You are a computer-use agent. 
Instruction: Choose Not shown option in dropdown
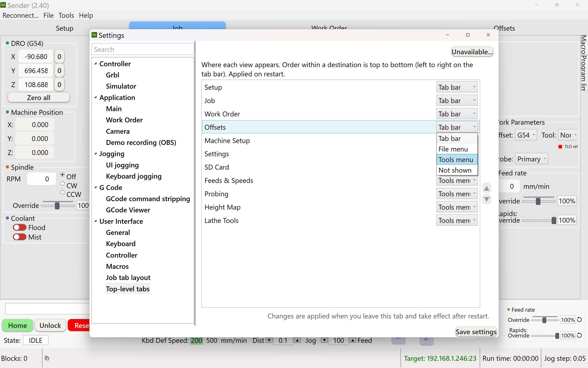(x=457, y=170)
